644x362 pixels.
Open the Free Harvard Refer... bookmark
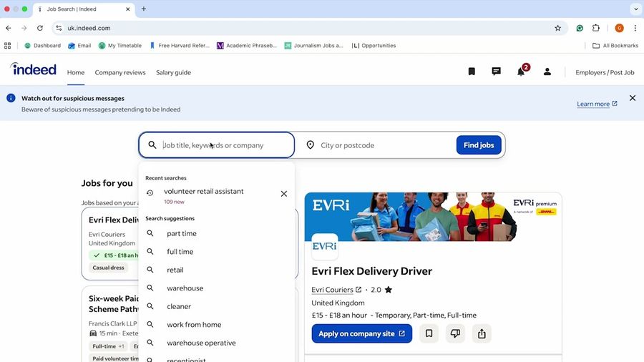[180, 46]
